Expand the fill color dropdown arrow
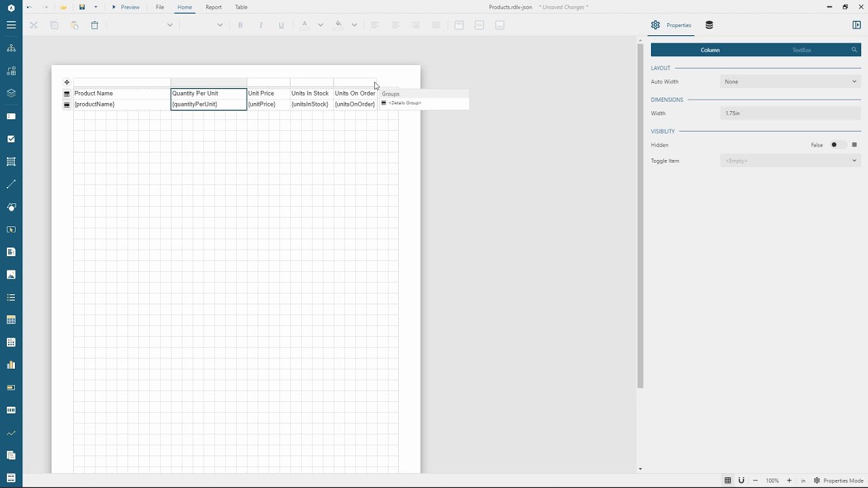 click(x=354, y=25)
